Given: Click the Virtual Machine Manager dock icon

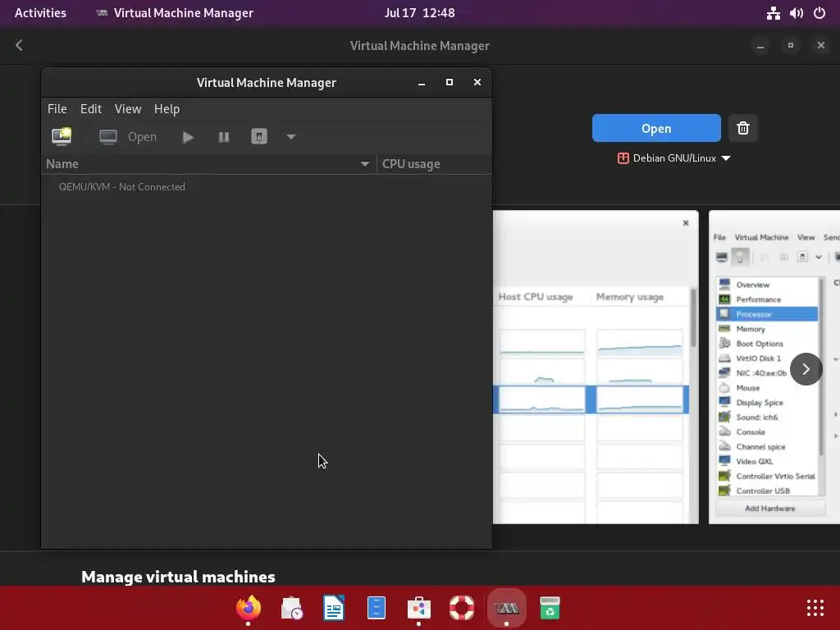Looking at the screenshot, I should (506, 608).
